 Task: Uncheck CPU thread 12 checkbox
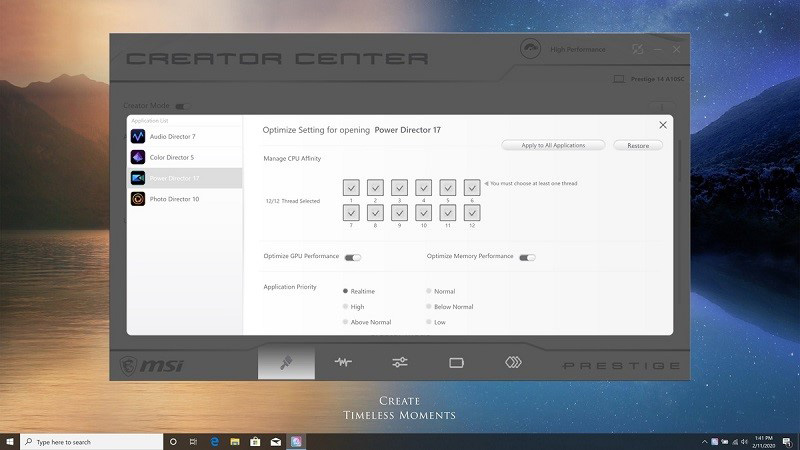click(472, 213)
